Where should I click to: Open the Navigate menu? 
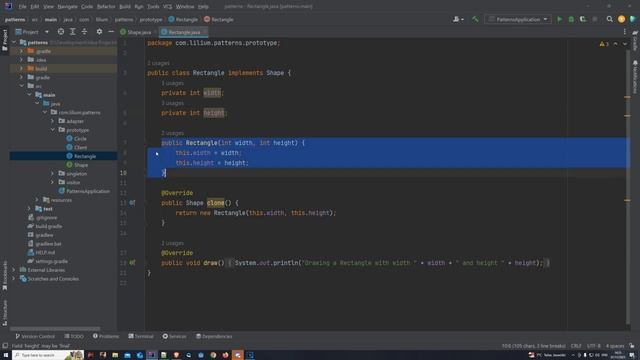[x=67, y=7]
